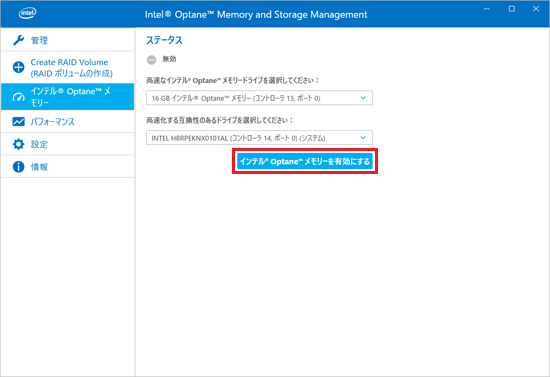Click the grey 無効 status icon
550x377 pixels.
[x=152, y=60]
